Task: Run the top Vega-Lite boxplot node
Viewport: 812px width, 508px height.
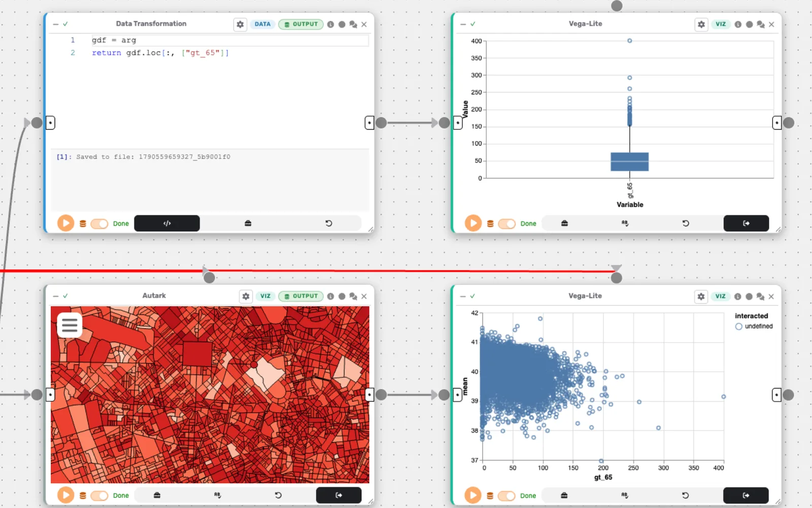Action: click(473, 223)
